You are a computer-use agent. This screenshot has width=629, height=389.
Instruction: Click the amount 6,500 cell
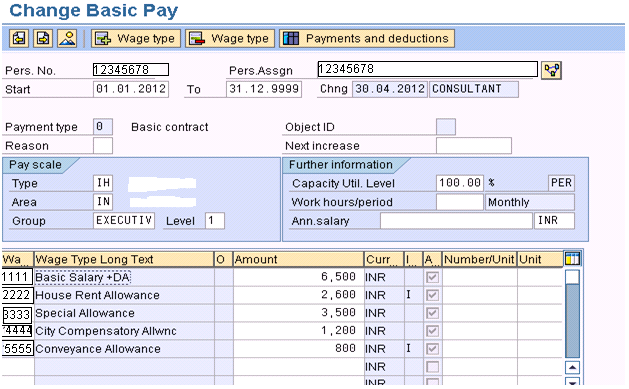coord(298,277)
